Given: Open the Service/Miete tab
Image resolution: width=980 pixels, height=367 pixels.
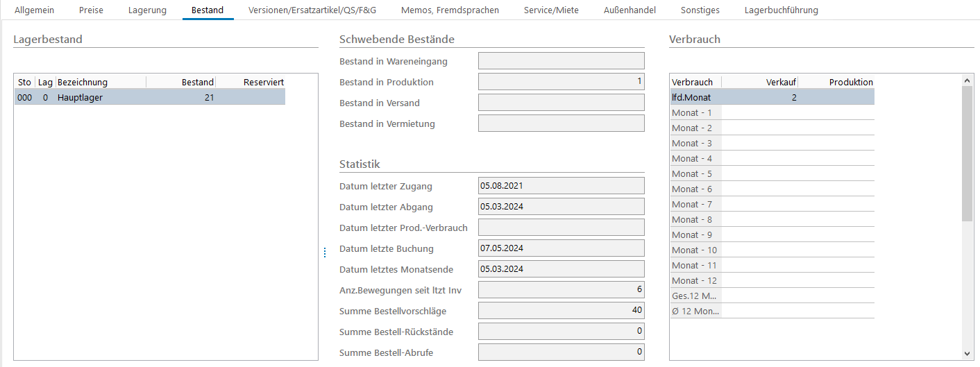Looking at the screenshot, I should 551,10.
